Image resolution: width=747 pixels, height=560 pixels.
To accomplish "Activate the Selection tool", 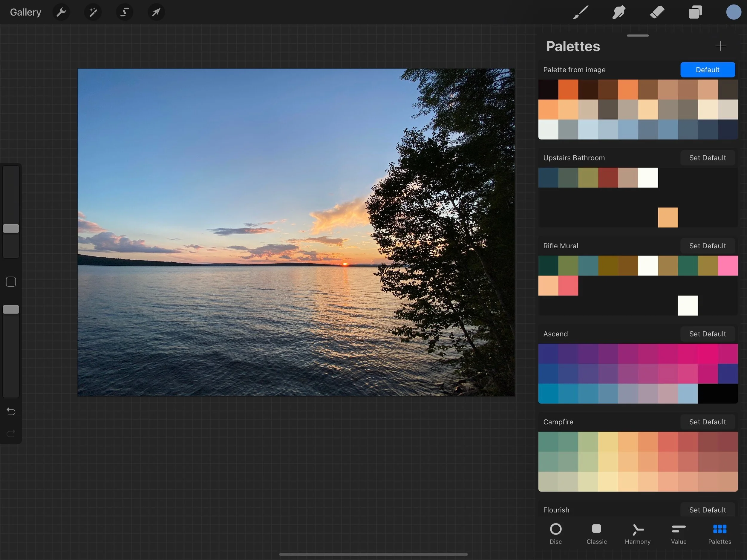I will 124,13.
